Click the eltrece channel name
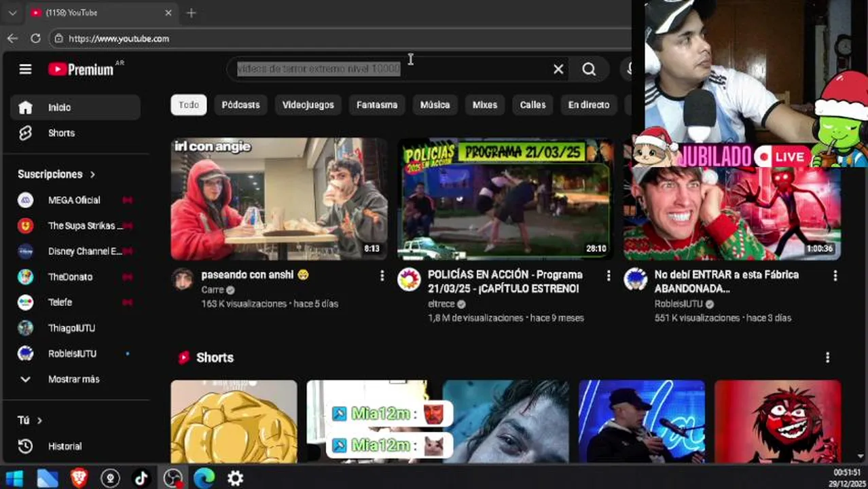Image resolution: width=868 pixels, height=489 pixels. click(x=441, y=304)
